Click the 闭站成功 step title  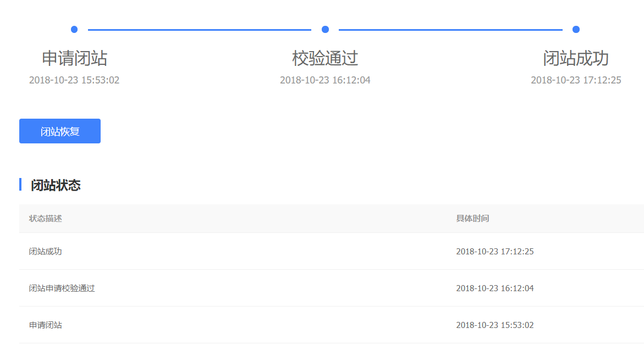coord(576,58)
